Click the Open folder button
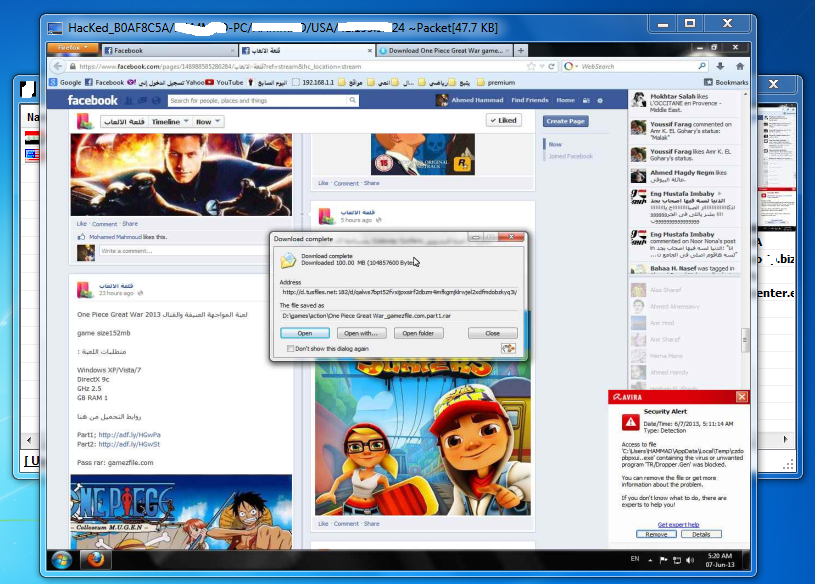 418,333
